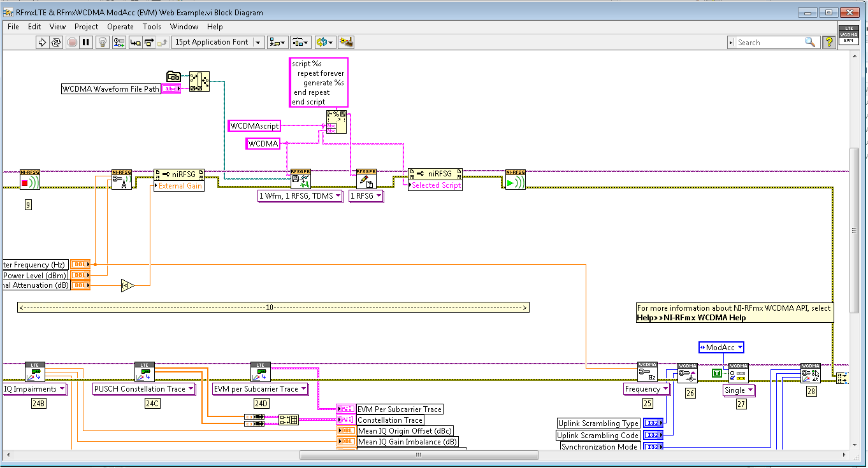Click the WCDMAscript string constant

tap(254, 126)
